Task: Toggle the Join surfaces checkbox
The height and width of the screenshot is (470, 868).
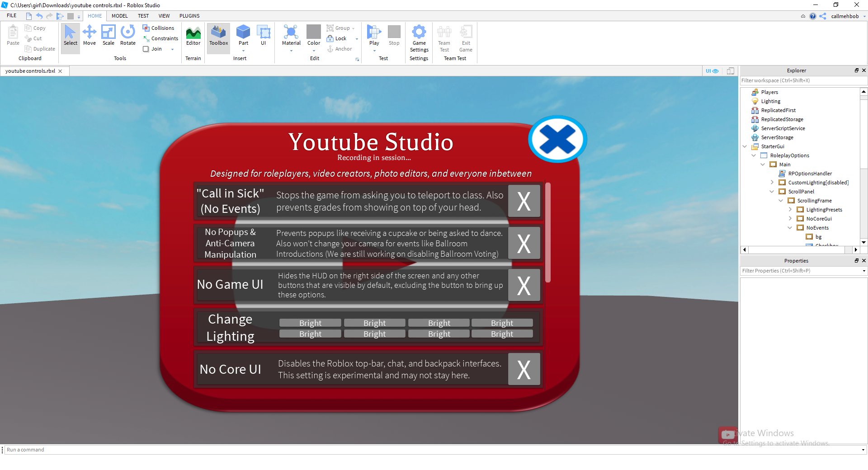Action: pos(146,49)
